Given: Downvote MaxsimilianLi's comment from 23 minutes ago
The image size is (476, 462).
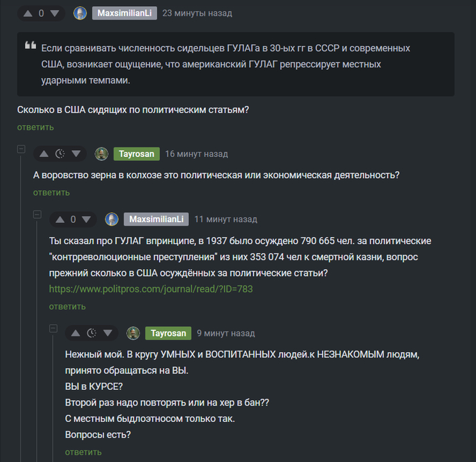Looking at the screenshot, I should pos(54,14).
